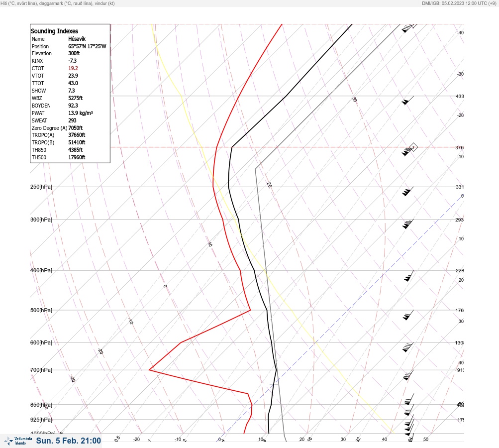Click the Sounding Indexes heading
Image resolution: width=499 pixels, height=448 pixels.
[54, 31]
